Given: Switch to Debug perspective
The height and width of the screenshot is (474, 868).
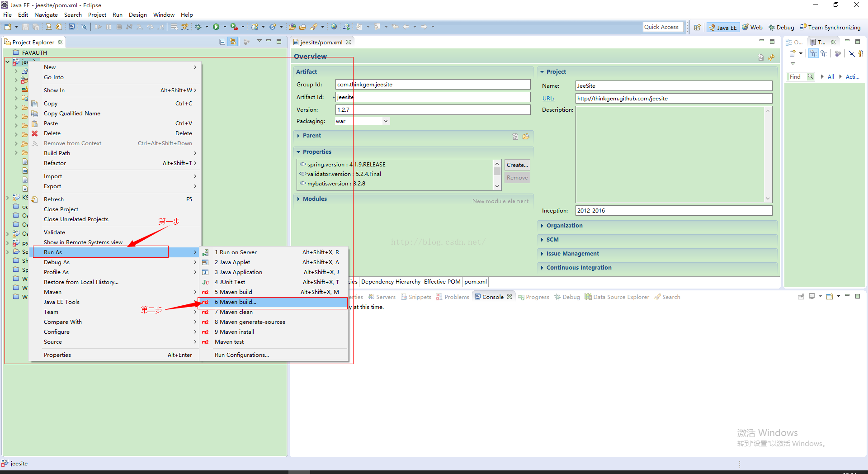Looking at the screenshot, I should pyautogui.click(x=781, y=28).
